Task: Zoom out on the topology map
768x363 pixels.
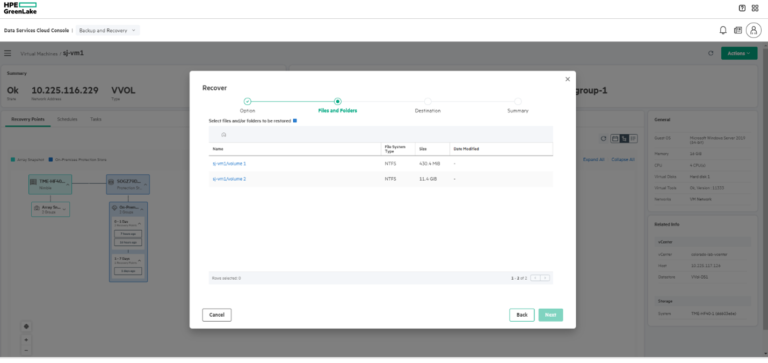Action: pyautogui.click(x=26, y=350)
